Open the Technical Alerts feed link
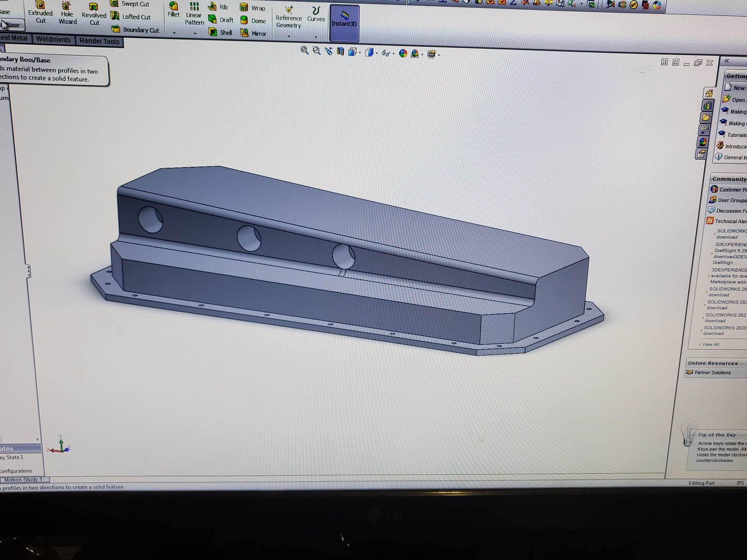The height and width of the screenshot is (560, 747). tap(726, 221)
